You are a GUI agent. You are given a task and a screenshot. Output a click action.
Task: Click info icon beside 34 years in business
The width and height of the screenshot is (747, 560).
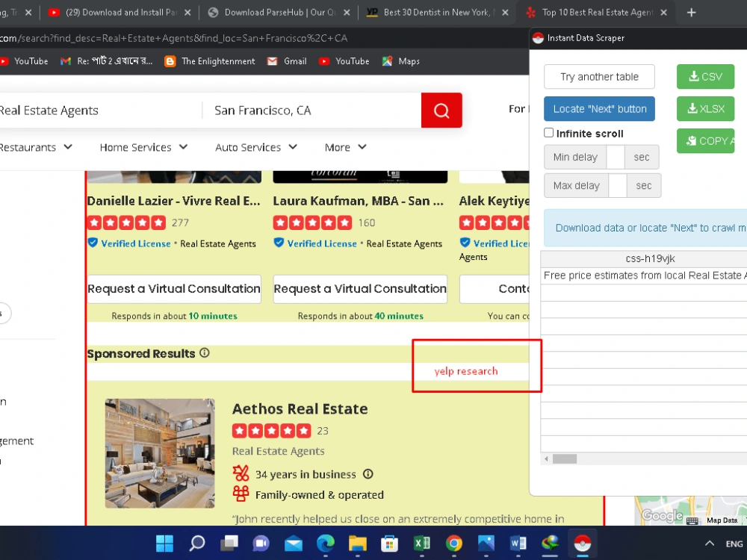[368, 474]
